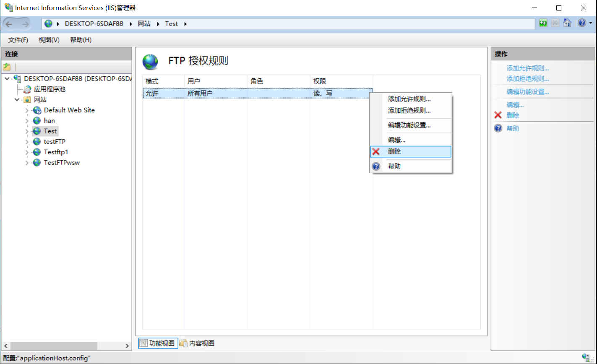Go to home via house icon
597x364 pixels.
click(x=567, y=23)
